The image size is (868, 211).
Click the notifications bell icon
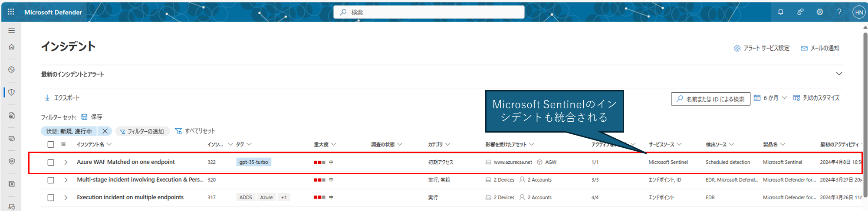[x=780, y=12]
